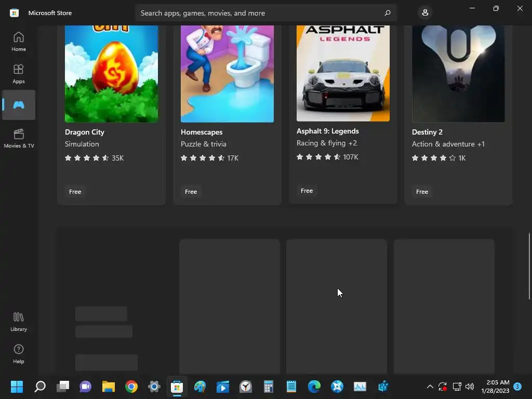Click Asphalt 9: Legends title text
The width and height of the screenshot is (532, 399).
point(327,131)
